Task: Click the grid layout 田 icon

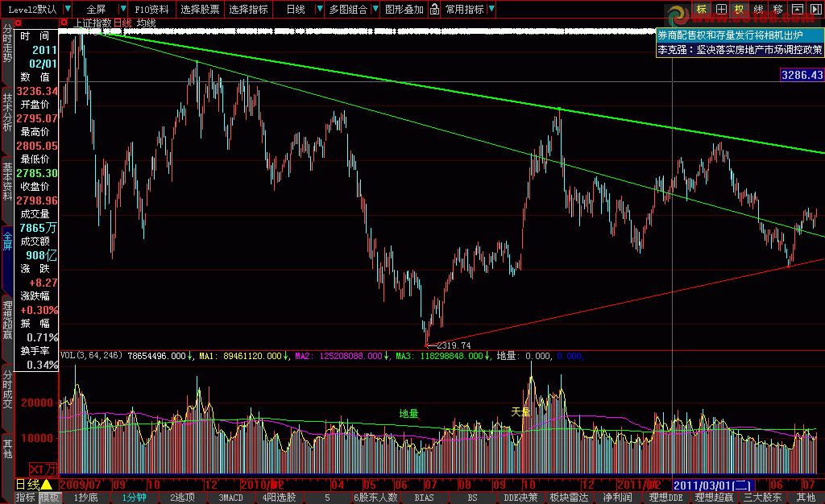Action: (721, 10)
